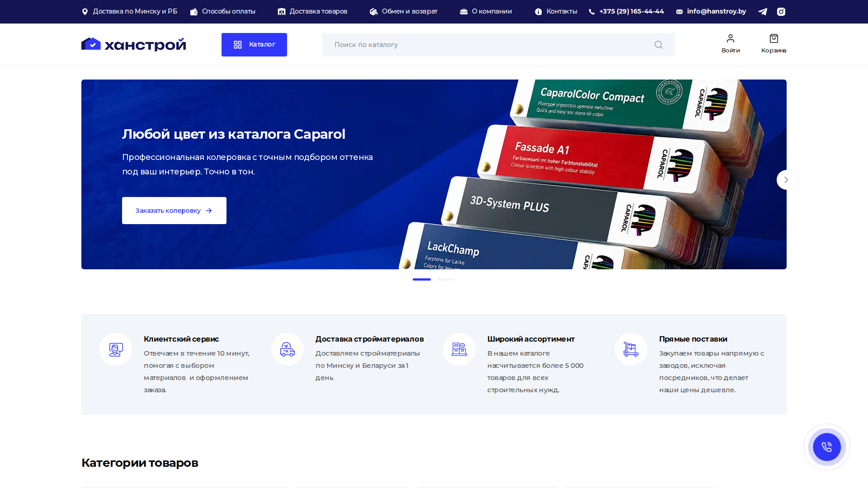Click the phone handset icon in top bar
Screen dimensions: 868x488
point(592,12)
